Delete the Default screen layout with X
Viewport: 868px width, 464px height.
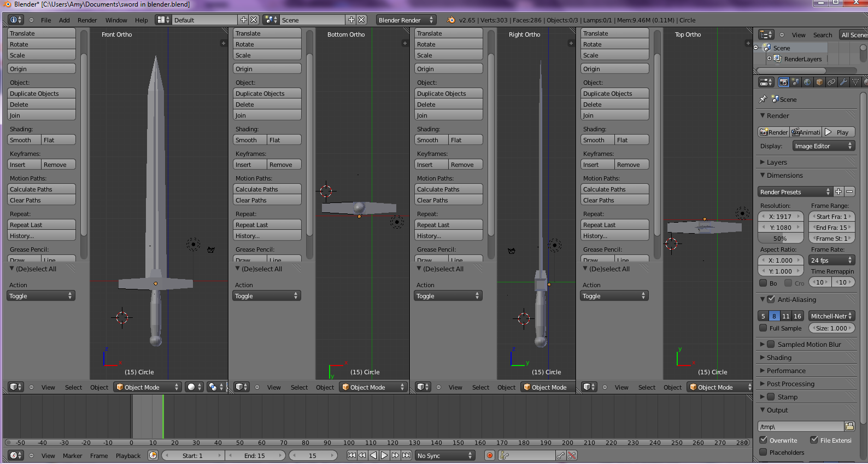[254, 20]
